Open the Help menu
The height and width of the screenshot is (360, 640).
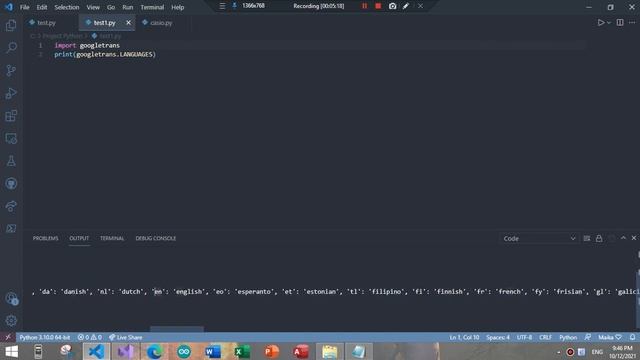178,7
